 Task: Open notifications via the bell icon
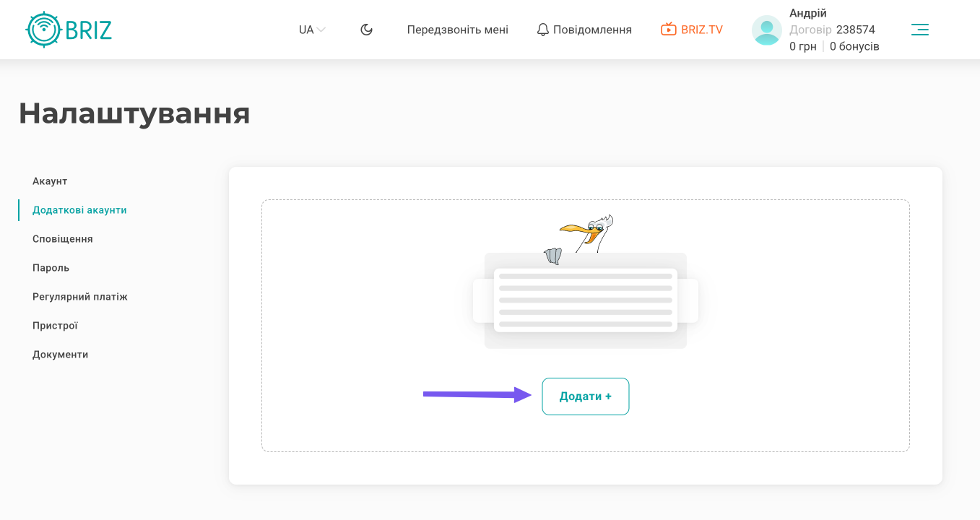click(543, 30)
